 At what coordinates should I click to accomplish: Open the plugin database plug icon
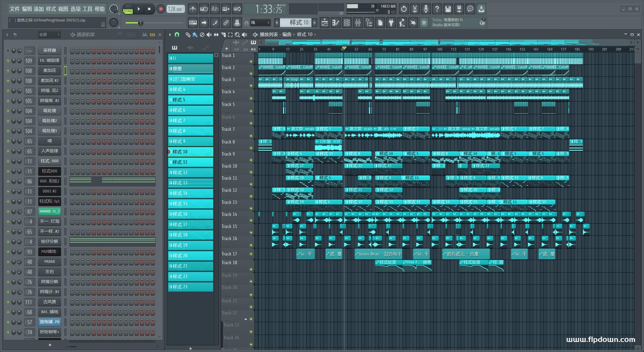pos(391,23)
